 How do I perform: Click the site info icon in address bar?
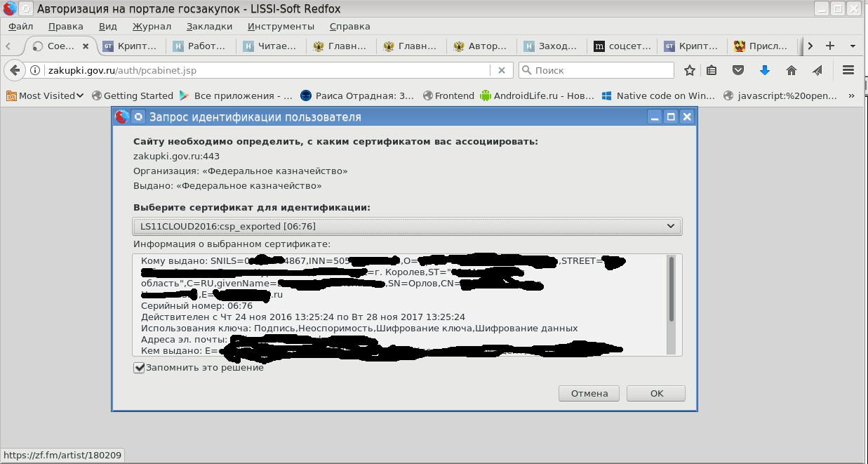(x=33, y=70)
